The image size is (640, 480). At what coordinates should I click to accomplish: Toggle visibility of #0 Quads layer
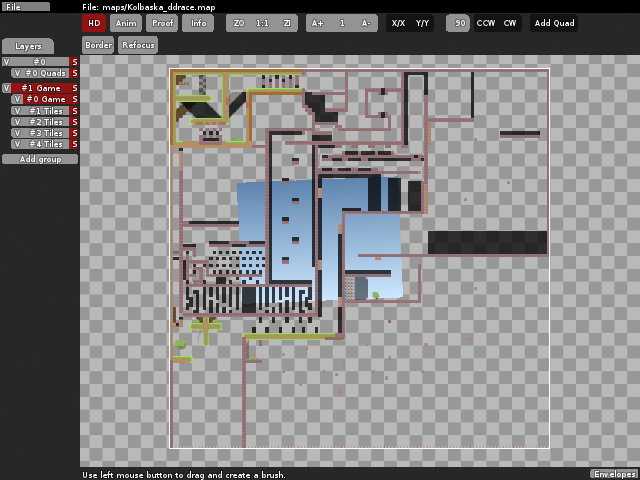17,73
